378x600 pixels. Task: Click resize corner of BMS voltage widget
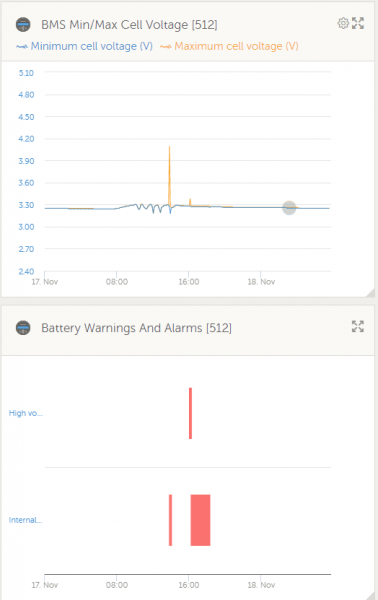(370, 293)
